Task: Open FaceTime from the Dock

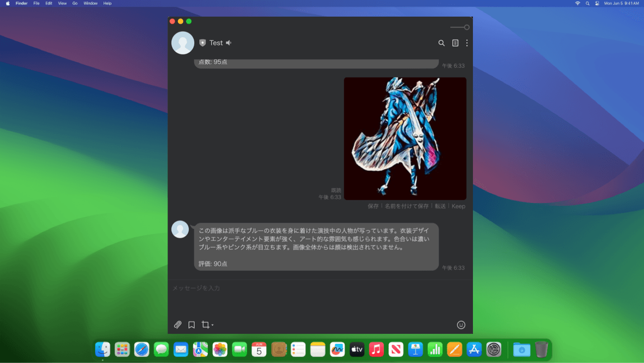Action: pyautogui.click(x=239, y=349)
